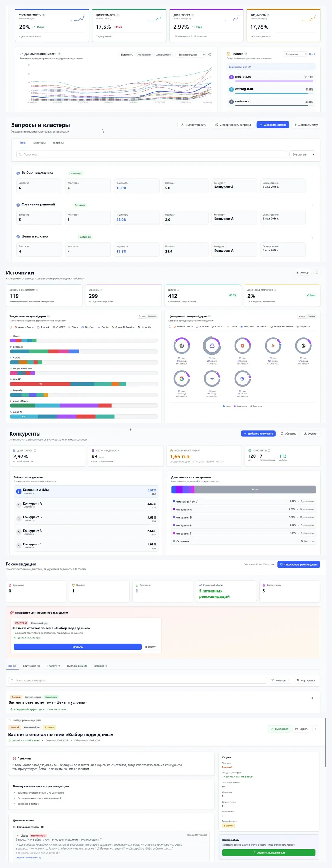Toggle top domains view to По числу
This screenshot has width=332, height=868.
tap(152, 317)
